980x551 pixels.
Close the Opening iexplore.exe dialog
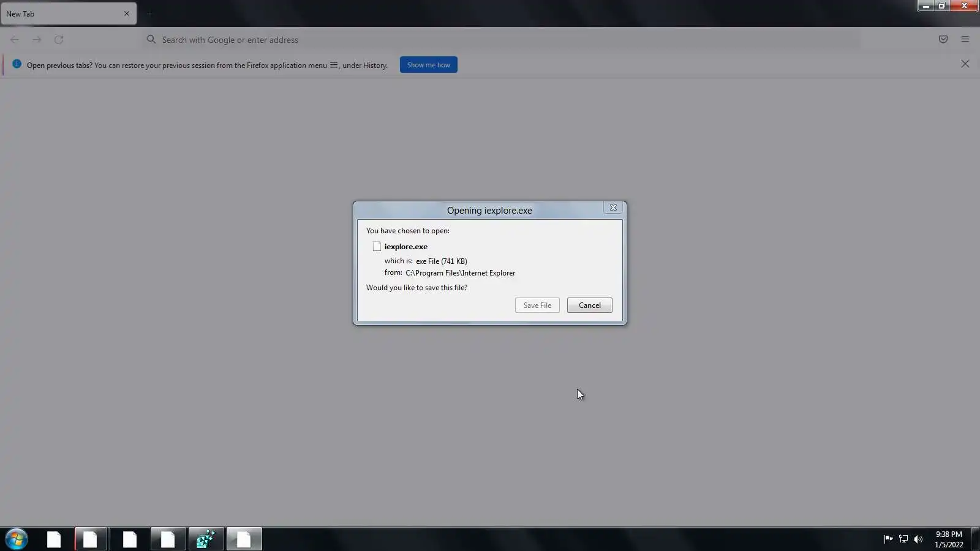[x=613, y=208]
